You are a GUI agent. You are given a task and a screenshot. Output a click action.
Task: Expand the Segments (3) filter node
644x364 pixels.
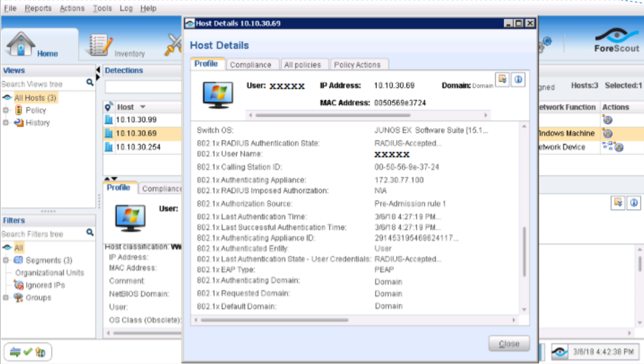click(x=5, y=260)
